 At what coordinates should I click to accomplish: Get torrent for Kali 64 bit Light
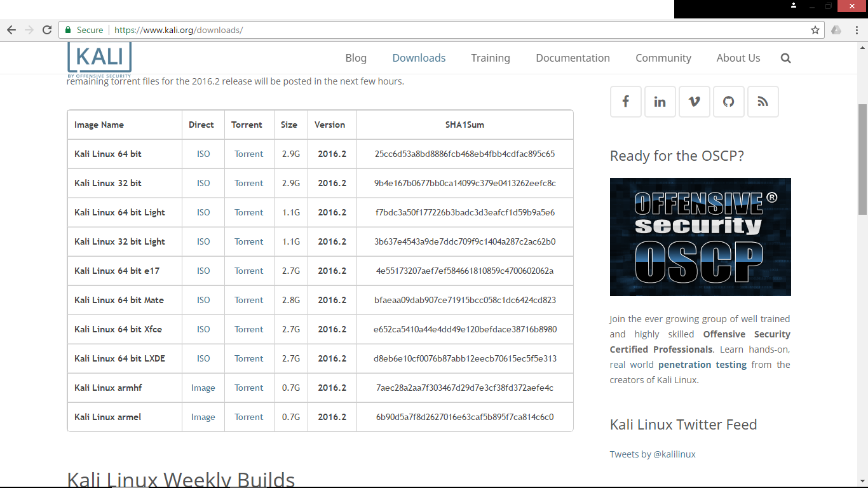[248, 212]
